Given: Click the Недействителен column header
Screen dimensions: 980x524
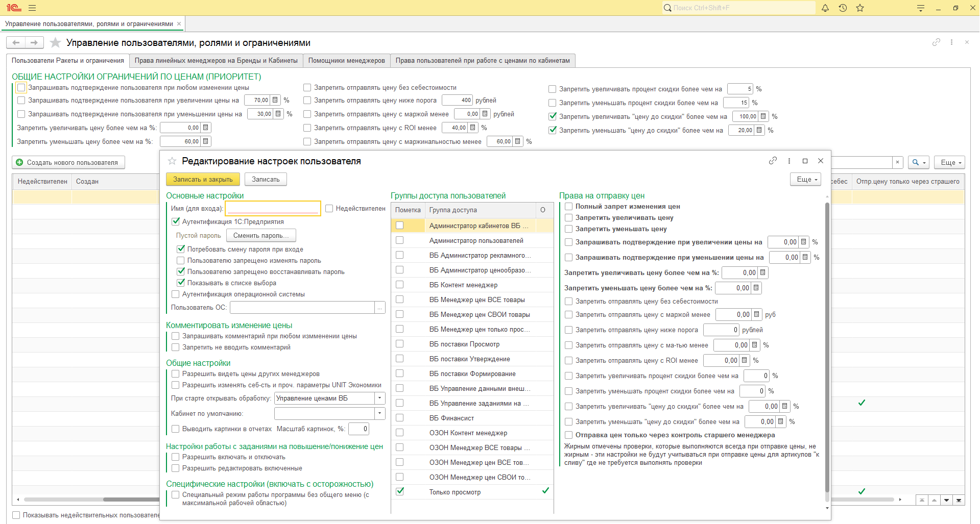Looking at the screenshot, I should pyautogui.click(x=42, y=181).
